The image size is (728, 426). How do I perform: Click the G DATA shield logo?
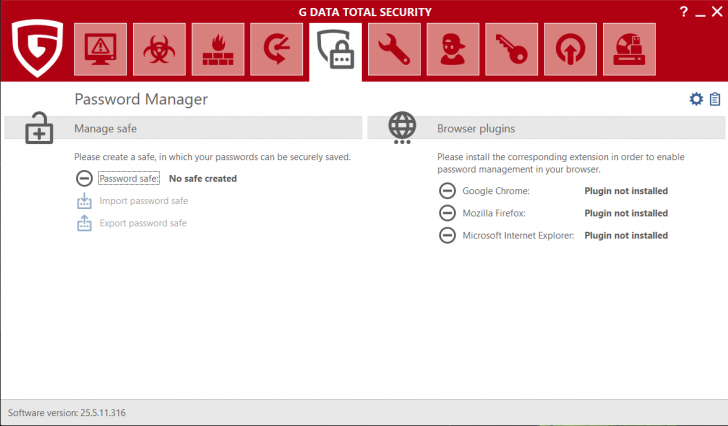click(x=37, y=48)
